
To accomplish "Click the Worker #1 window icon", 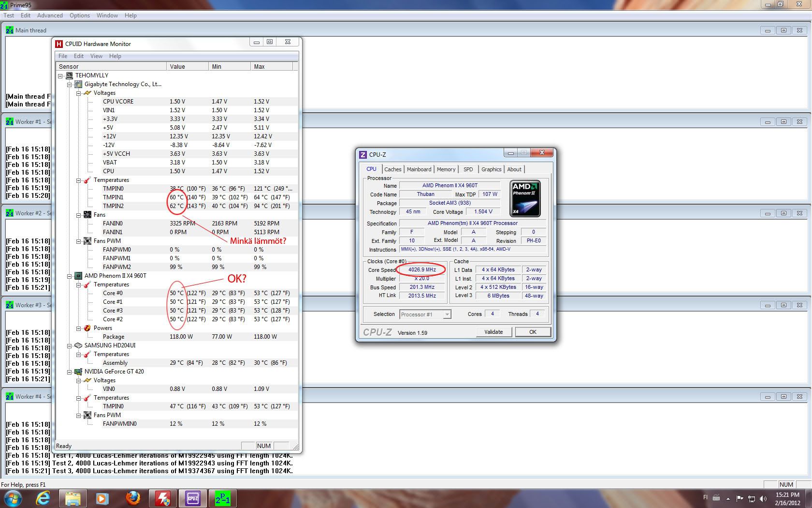I will (10, 121).
